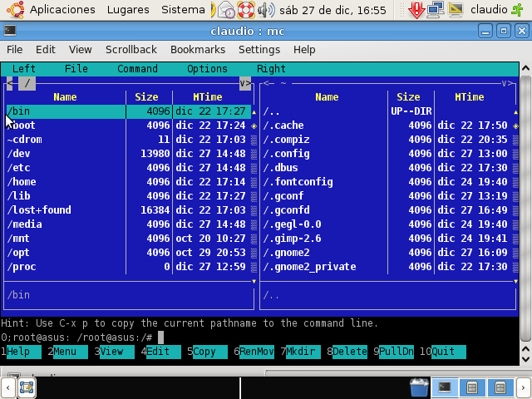
Task: Open the terminal Edit menu
Action: (x=46, y=50)
